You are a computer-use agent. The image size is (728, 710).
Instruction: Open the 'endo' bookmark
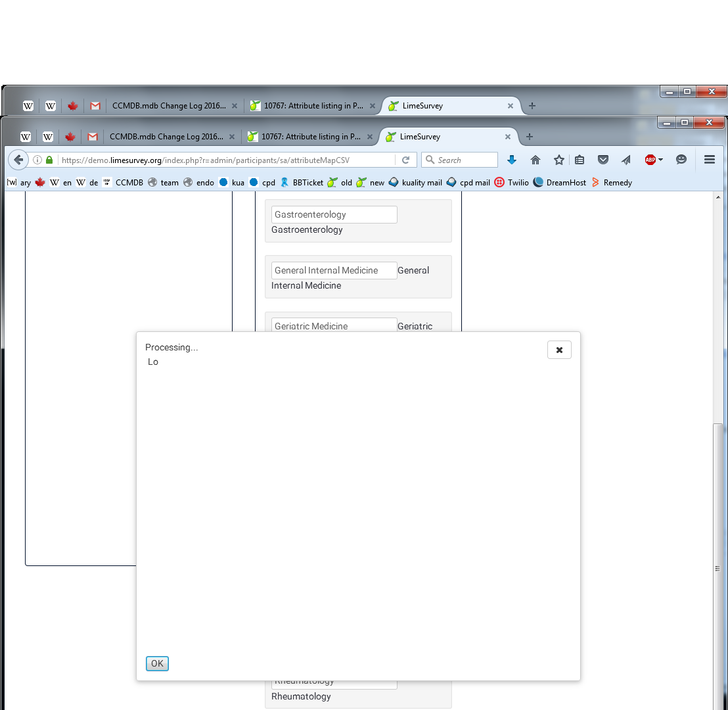198,183
